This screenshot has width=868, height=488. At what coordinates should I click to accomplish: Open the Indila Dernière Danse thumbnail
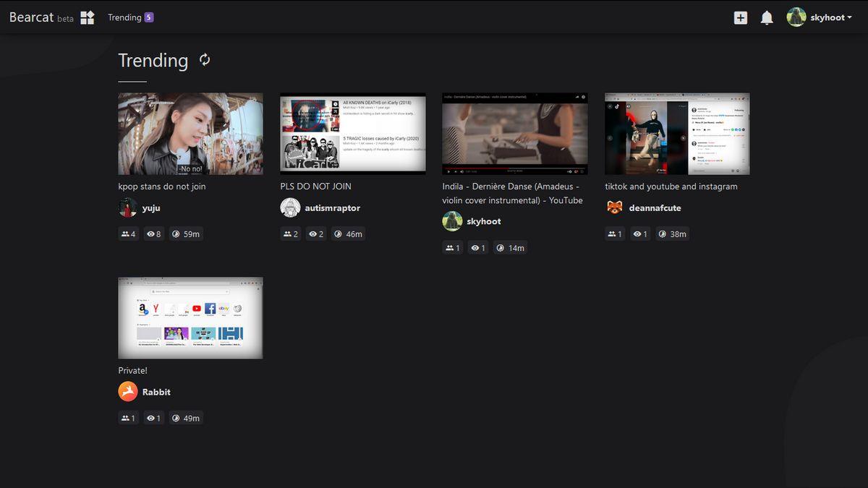(515, 134)
